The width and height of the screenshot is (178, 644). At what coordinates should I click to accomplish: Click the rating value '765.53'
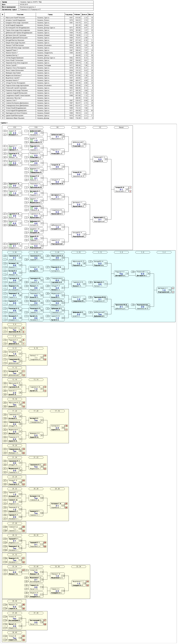(78, 113)
